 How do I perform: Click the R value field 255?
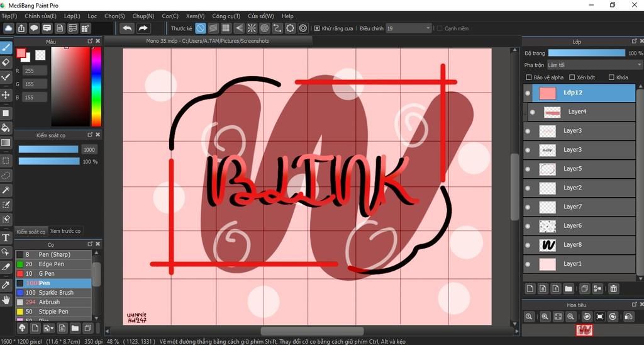tap(35, 71)
